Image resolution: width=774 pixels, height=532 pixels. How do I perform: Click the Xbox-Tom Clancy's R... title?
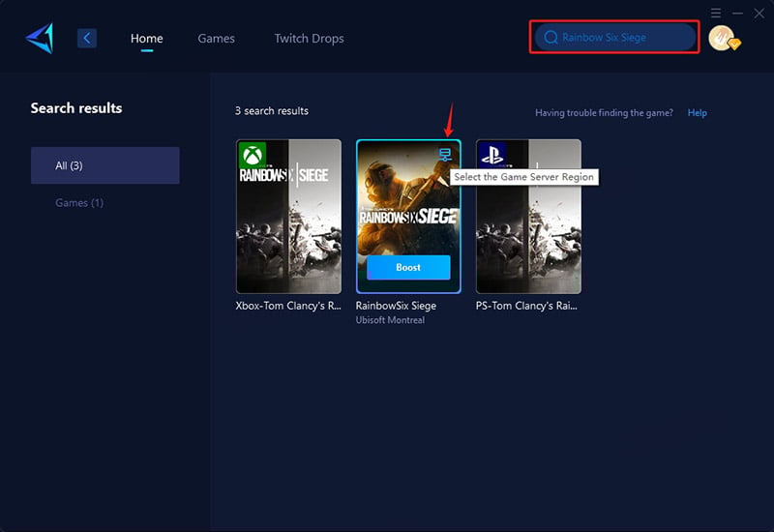pos(288,306)
